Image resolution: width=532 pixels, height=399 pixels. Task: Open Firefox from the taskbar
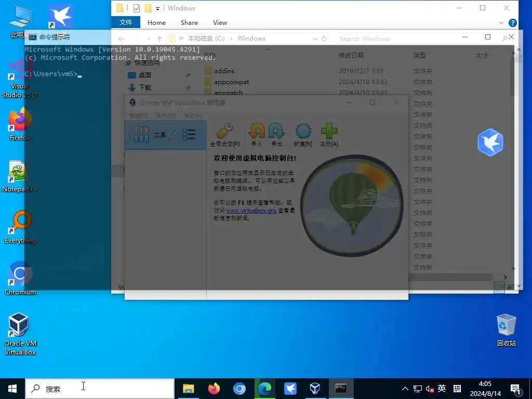tap(214, 389)
